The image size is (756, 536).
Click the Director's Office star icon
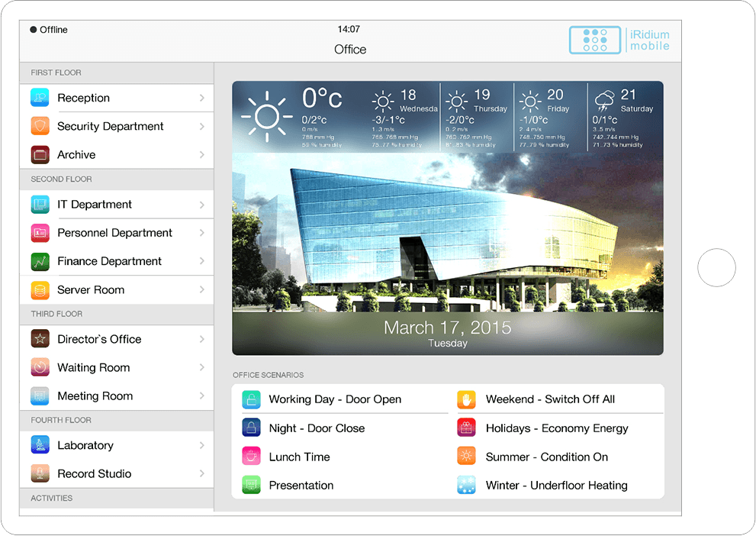click(40, 339)
